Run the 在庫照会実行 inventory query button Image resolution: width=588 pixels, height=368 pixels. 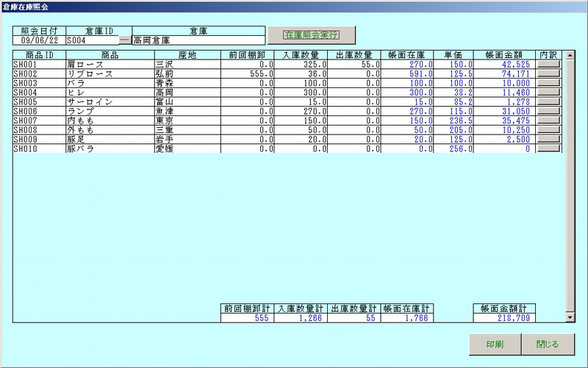(311, 35)
